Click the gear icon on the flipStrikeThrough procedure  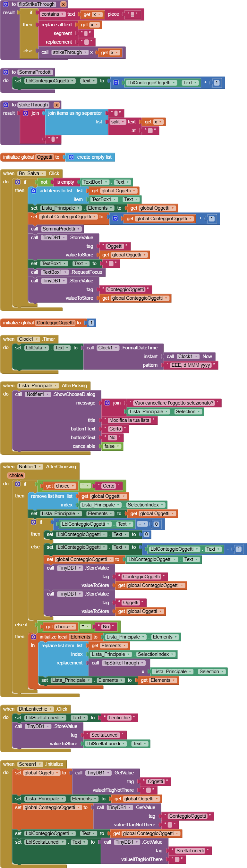tap(6, 4)
